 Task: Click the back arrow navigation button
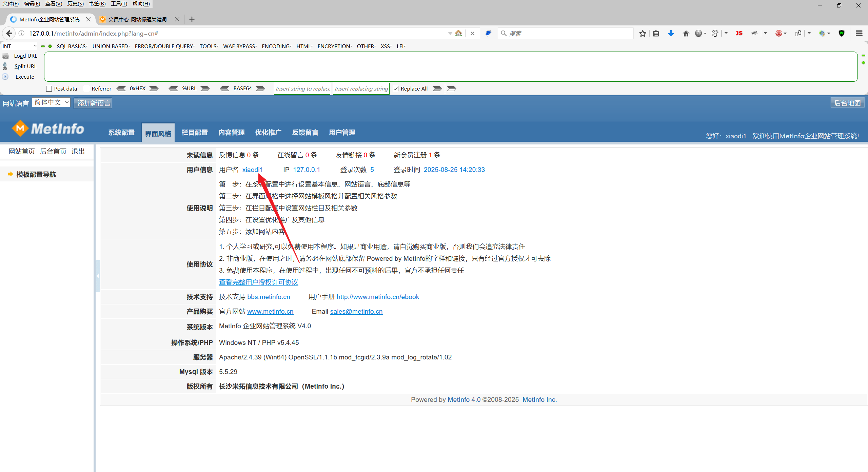click(x=9, y=33)
